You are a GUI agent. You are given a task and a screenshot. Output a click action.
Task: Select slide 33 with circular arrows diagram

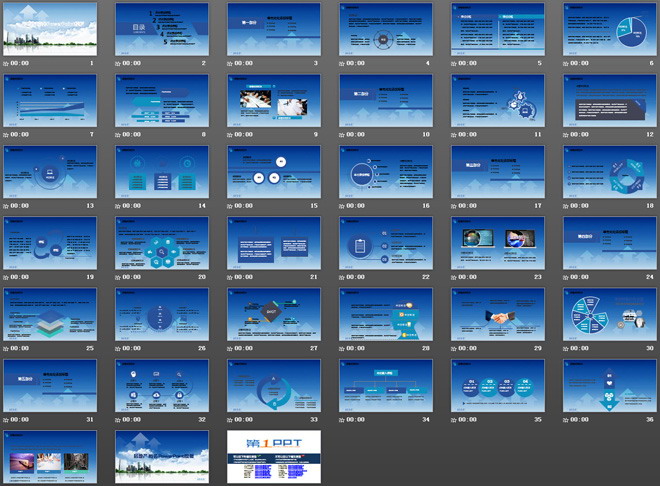tap(274, 387)
